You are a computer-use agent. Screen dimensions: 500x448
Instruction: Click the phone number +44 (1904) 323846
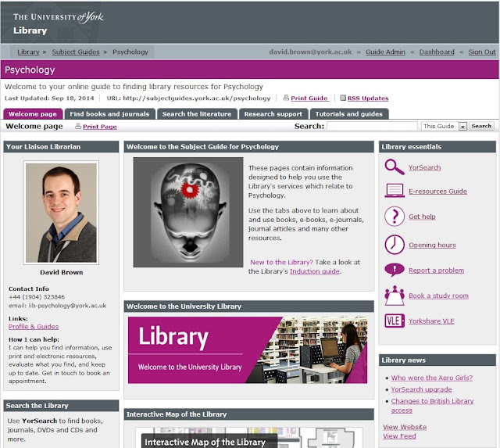click(x=37, y=297)
